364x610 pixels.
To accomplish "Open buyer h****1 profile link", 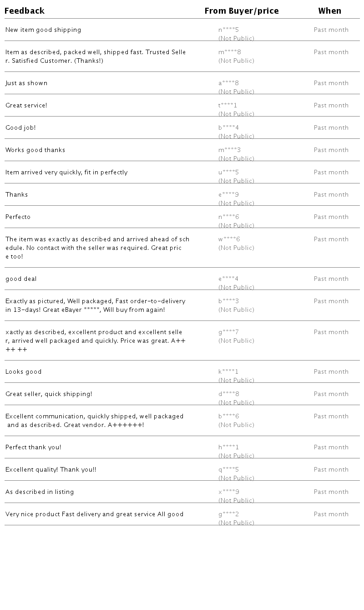I will (228, 447).
